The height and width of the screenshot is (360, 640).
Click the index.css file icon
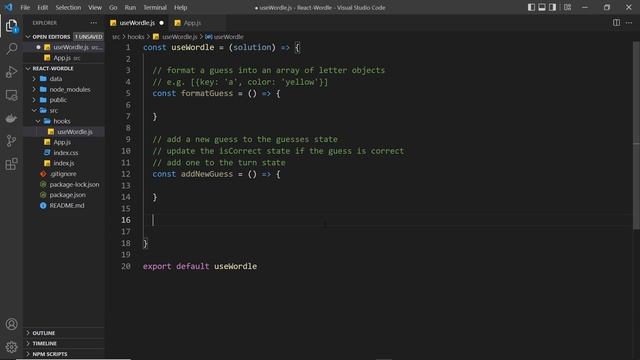coord(47,153)
